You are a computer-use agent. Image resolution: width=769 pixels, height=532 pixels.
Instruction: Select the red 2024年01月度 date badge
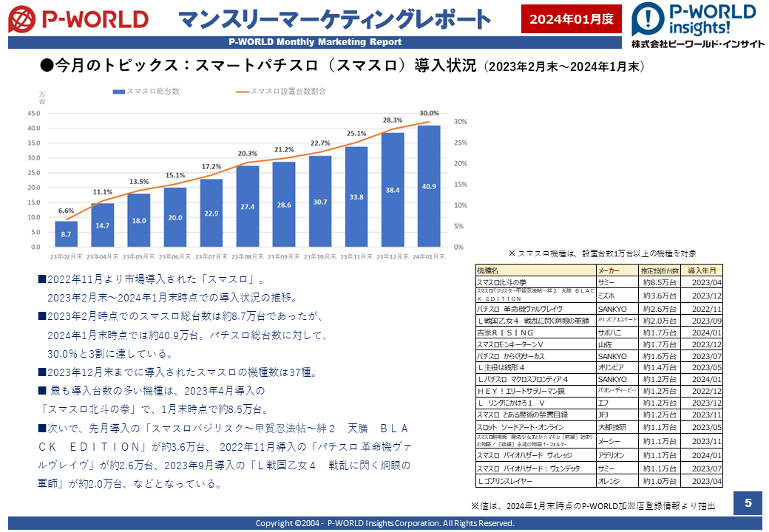click(x=572, y=19)
